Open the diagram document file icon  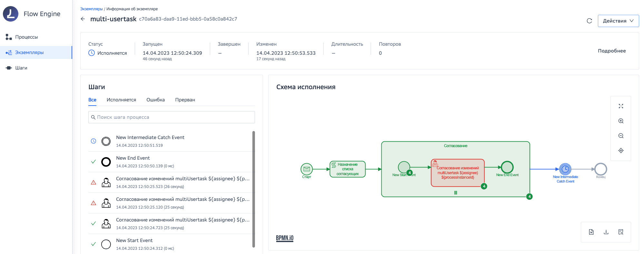tap(591, 232)
